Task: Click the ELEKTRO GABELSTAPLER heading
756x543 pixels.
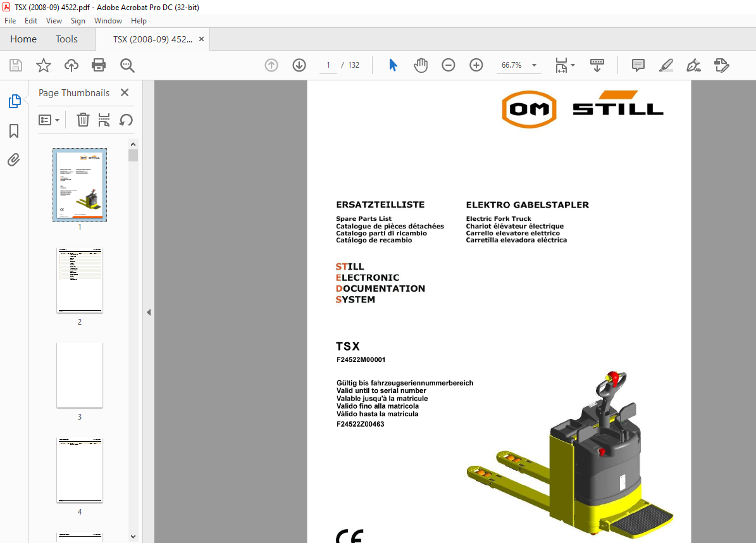Action: pos(528,205)
